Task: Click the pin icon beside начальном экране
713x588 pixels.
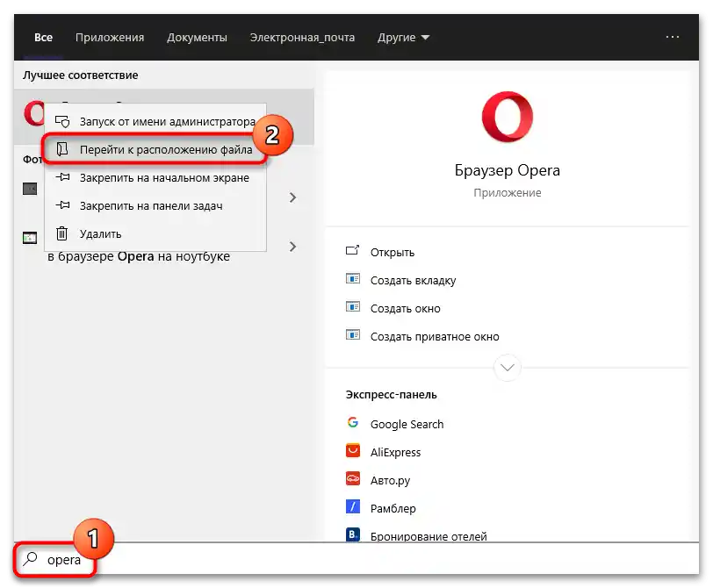Action: (x=62, y=176)
